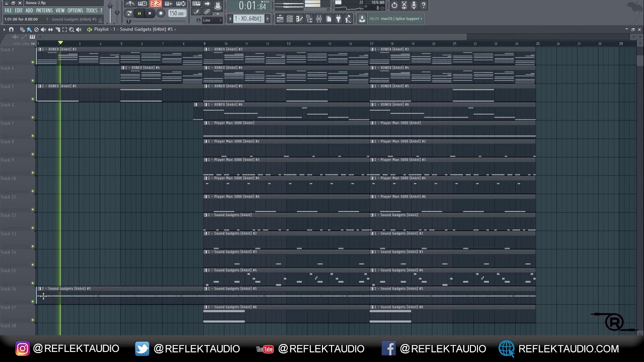This screenshot has height=362, width=644.
Task: Switch pattern/song mode button
Action: click(129, 13)
